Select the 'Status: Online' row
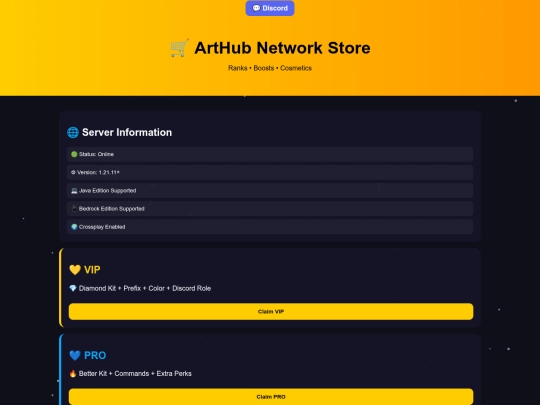Screen dimensions: 540x405 (270, 154)
